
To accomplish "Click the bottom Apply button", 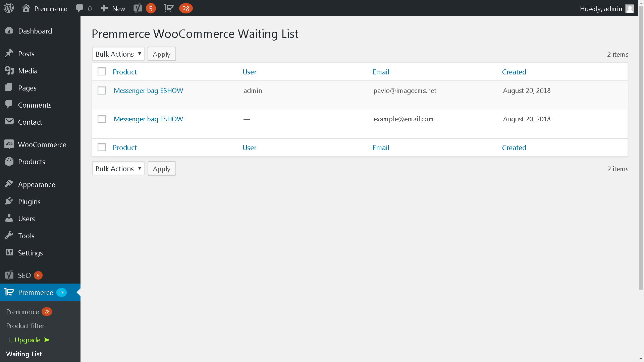I will tap(162, 169).
